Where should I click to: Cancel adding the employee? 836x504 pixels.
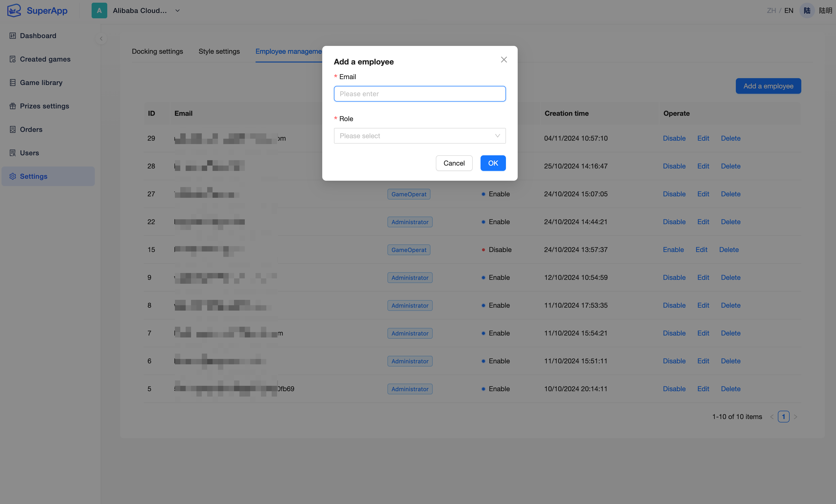(x=454, y=163)
